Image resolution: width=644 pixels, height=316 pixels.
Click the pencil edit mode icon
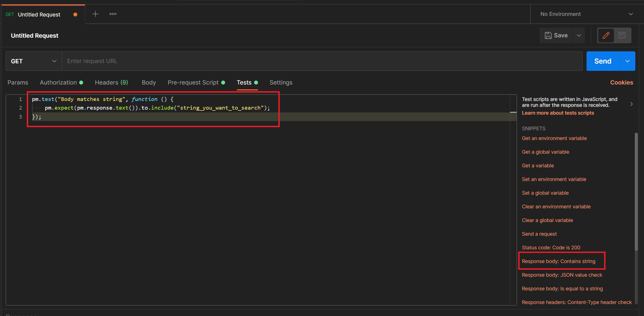[606, 35]
